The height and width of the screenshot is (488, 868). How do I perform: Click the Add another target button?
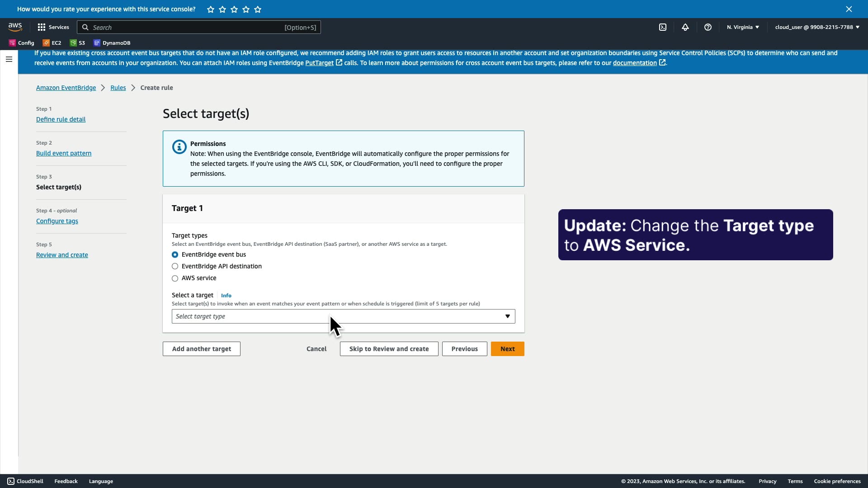(201, 349)
